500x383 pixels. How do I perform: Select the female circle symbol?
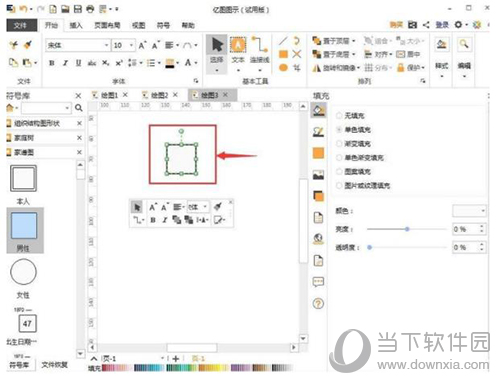coord(23,272)
